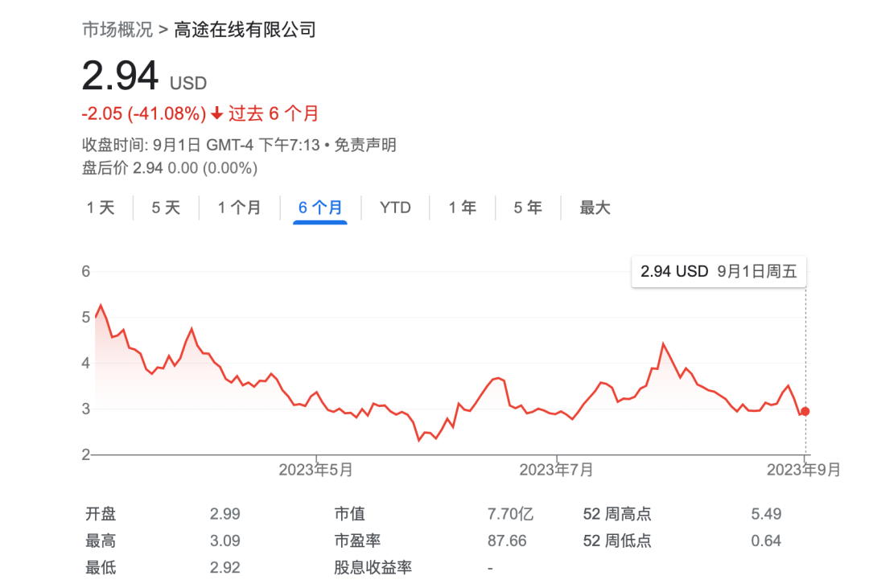This screenshot has height=588, width=869.
Task: Click the y-axis label 6
Action: tap(86, 272)
